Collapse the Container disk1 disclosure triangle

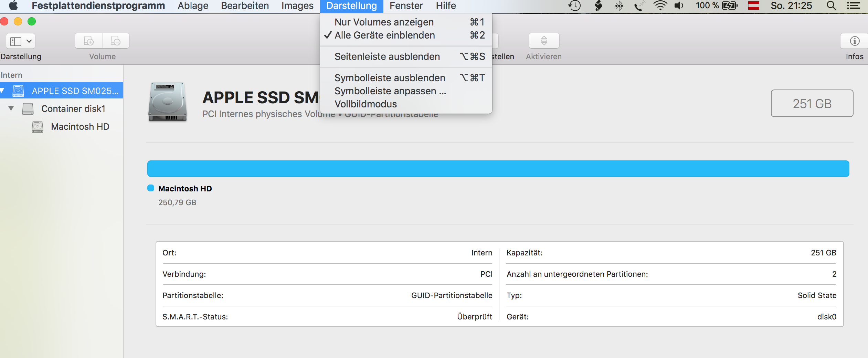point(11,108)
